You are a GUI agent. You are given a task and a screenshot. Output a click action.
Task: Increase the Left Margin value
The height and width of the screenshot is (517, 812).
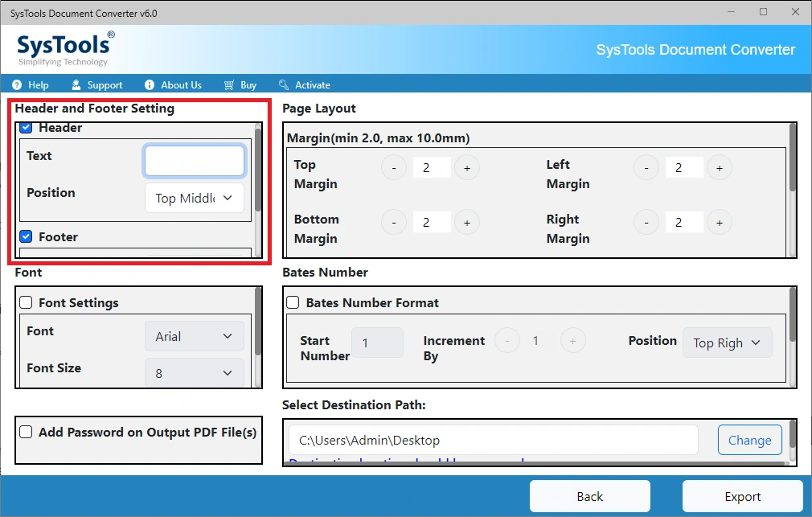(x=720, y=168)
